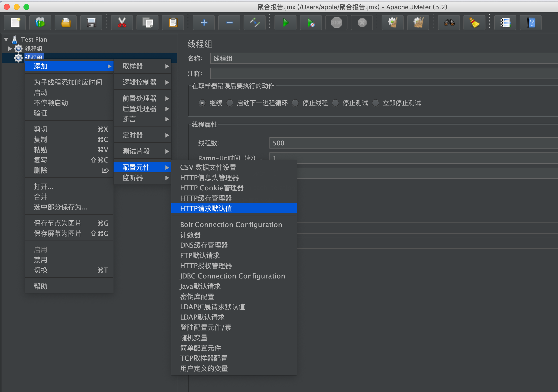Click the Expand all plus icon
Screen dimensions: 558x392
[x=204, y=23]
